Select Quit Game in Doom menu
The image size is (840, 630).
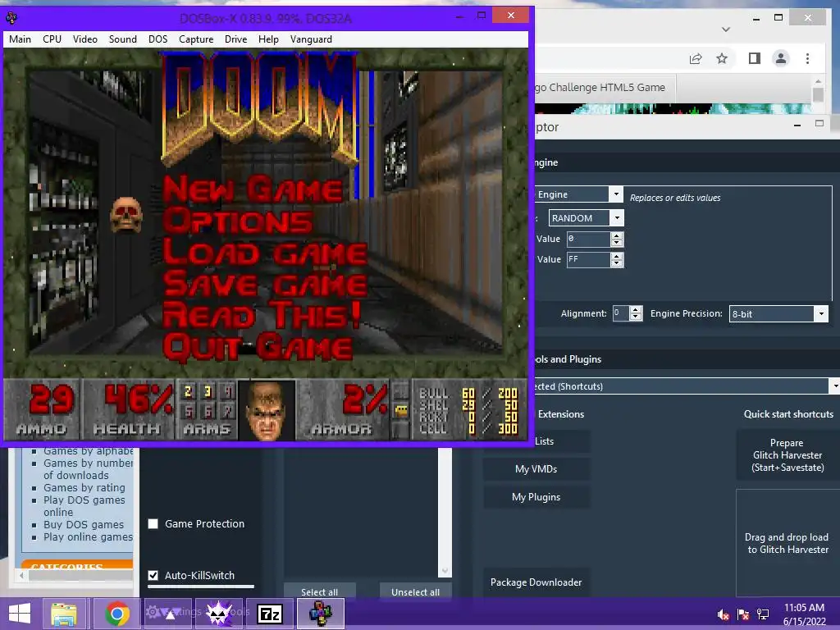258,348
